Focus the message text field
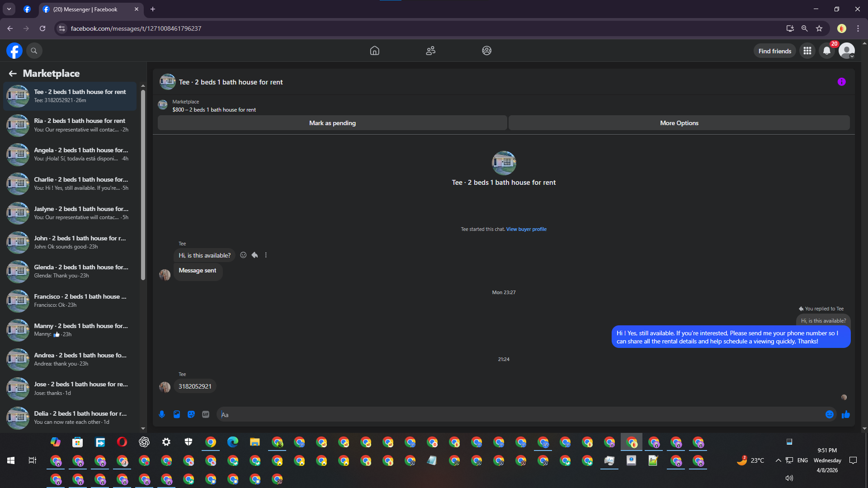 520,414
